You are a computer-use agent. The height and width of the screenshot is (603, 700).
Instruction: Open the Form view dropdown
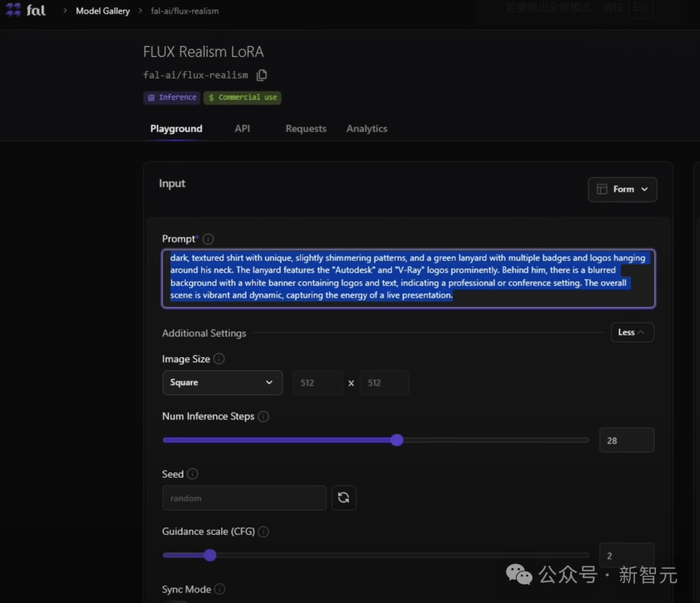[x=622, y=189]
